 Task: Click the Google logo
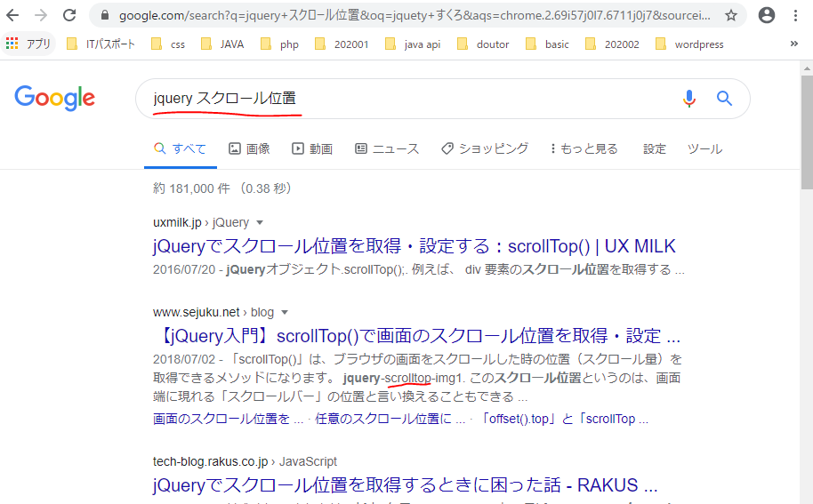click(x=54, y=98)
